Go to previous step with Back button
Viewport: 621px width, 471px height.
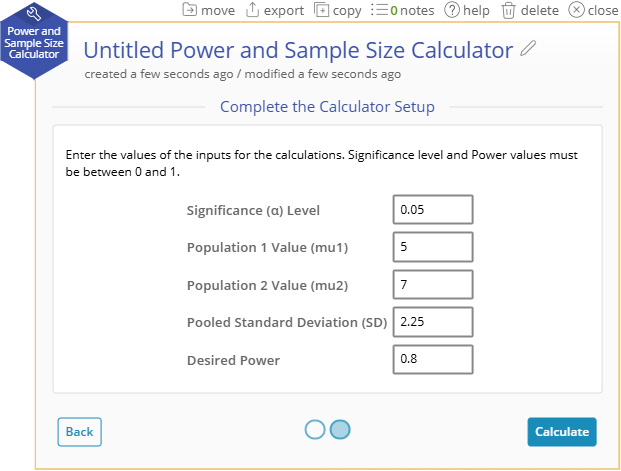pos(80,431)
